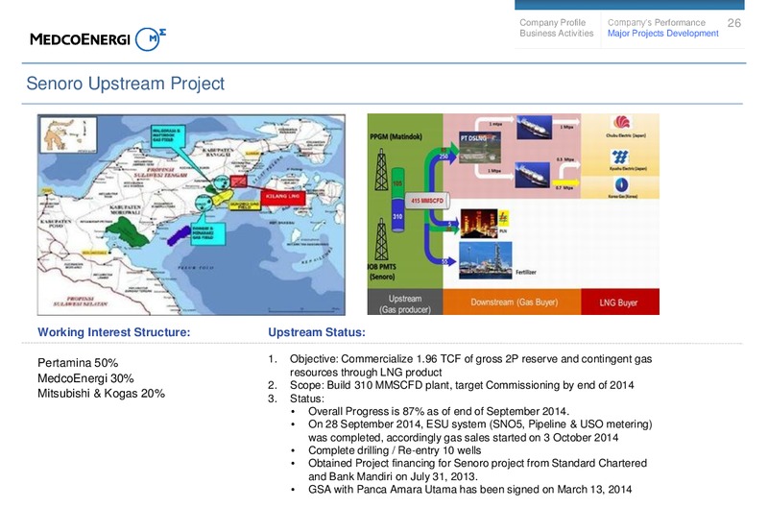768x532 pixels.
Task: Click the slide page number 26
Action: tap(733, 23)
